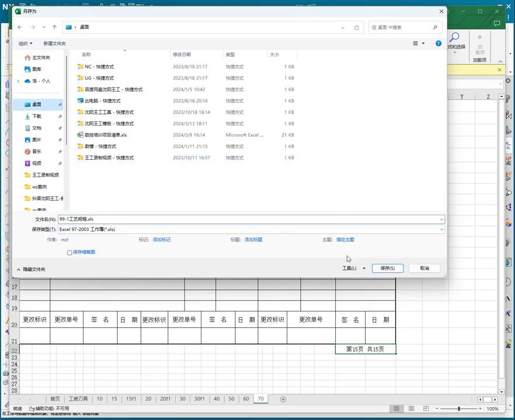Open 此电脑 shortcut in file list
The width and height of the screenshot is (515, 420).
pos(102,101)
